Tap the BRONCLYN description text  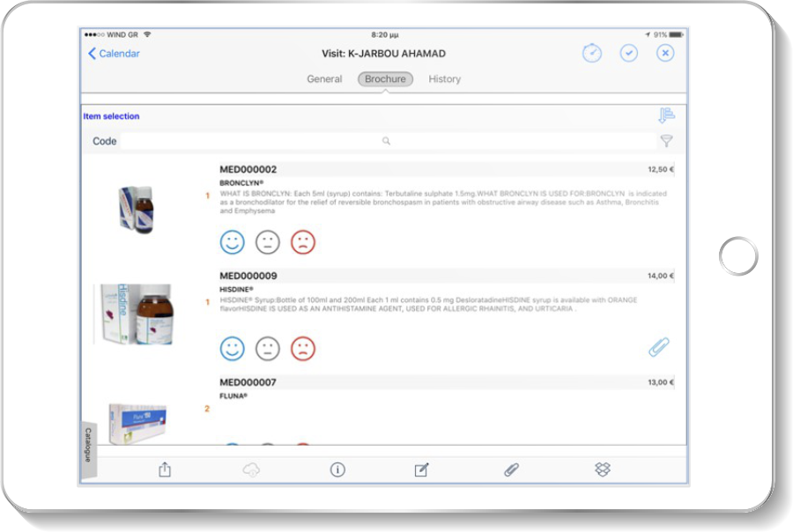click(443, 203)
